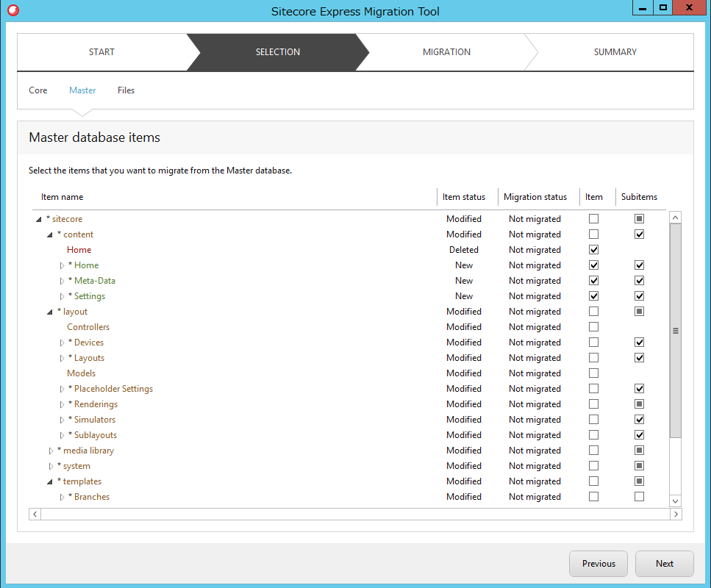Click the Next button
This screenshot has width=711, height=588.
(x=664, y=564)
